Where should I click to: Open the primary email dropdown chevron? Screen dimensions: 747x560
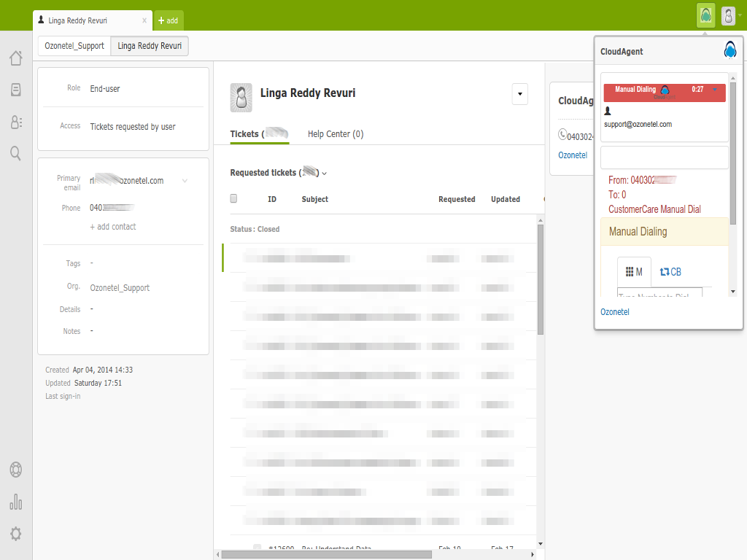coord(185,181)
